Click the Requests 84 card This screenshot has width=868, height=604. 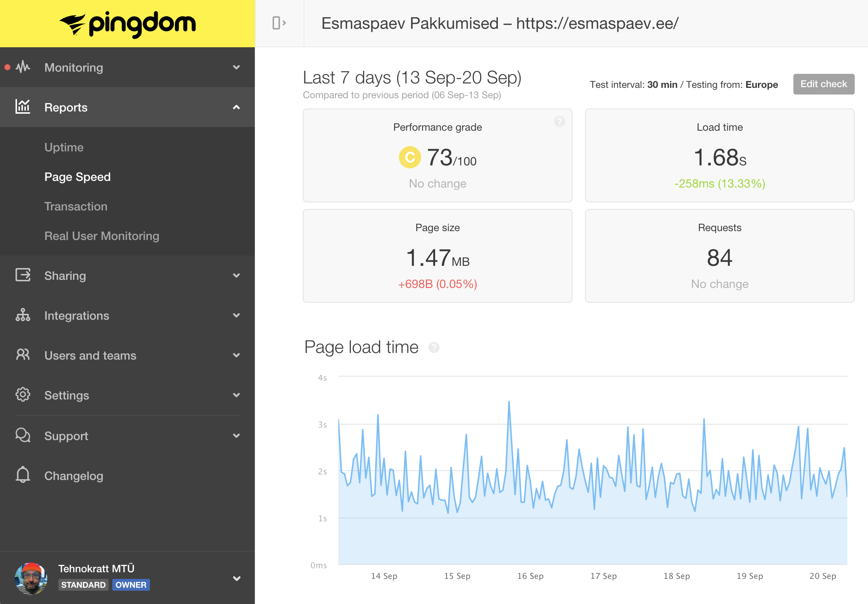(720, 256)
